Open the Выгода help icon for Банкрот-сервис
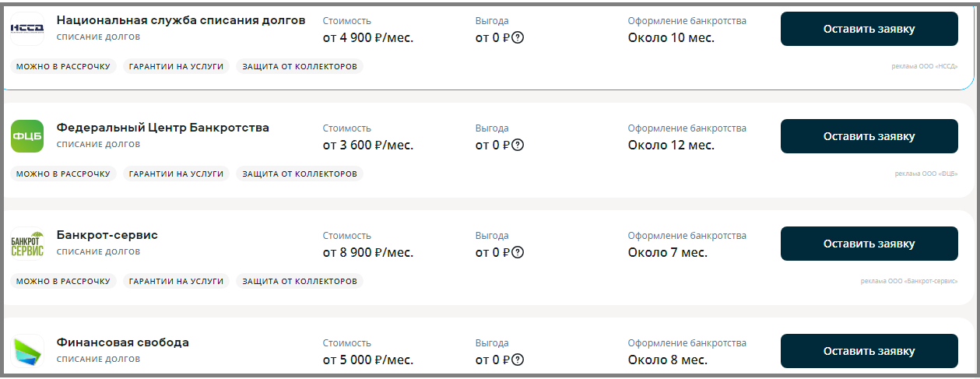 pos(518,252)
